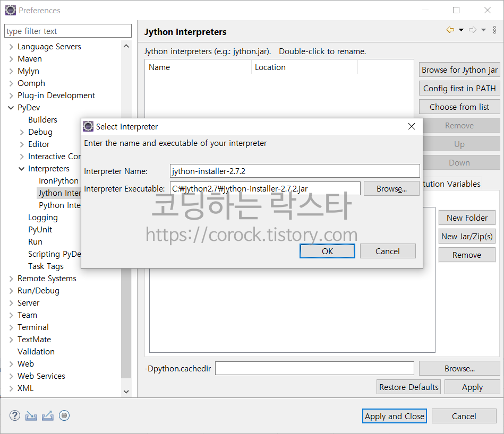Click Choose from list button
Image resolution: width=504 pixels, height=434 pixels.
coord(459,107)
